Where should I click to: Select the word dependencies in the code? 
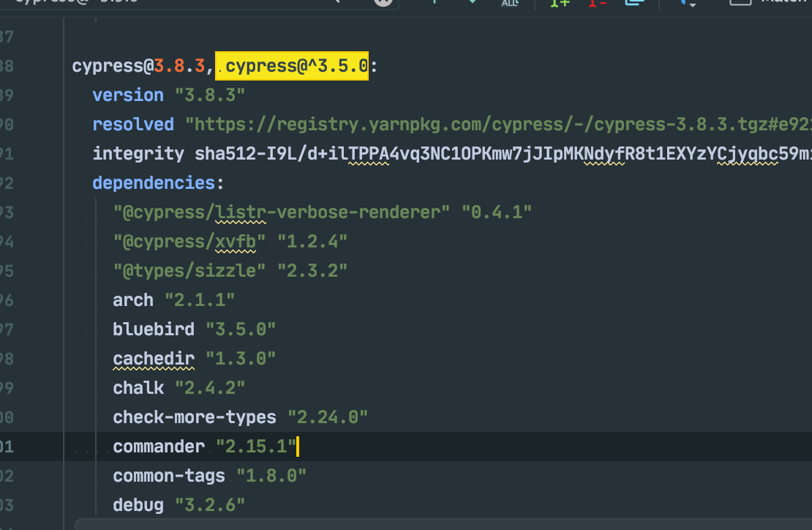(153, 182)
